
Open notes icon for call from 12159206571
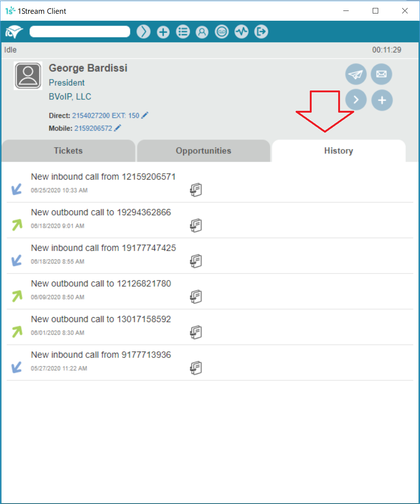click(x=196, y=190)
